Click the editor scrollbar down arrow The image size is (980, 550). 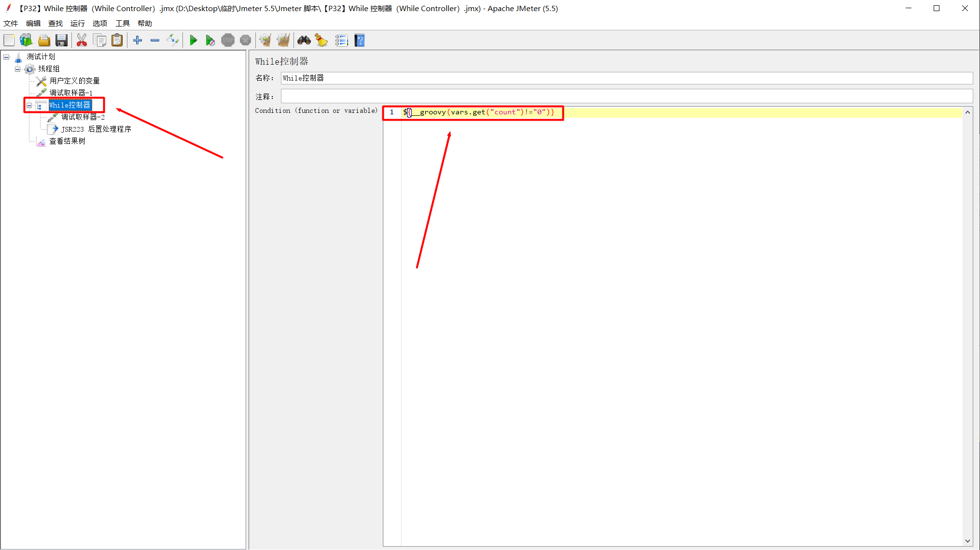coord(967,541)
